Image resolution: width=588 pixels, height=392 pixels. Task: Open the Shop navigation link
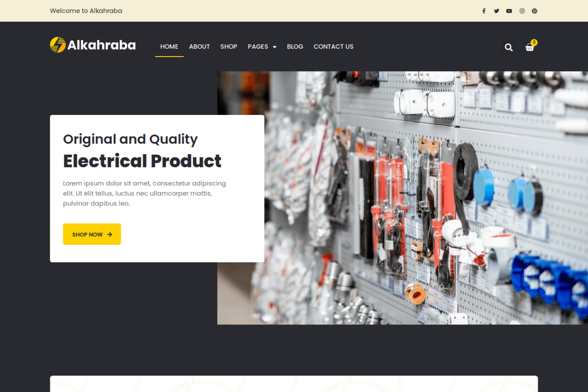[x=229, y=46]
